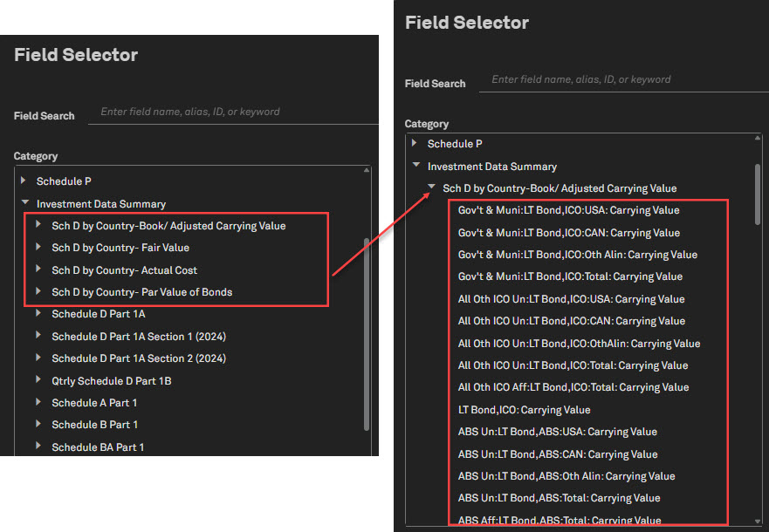Expand Sch D by Country- Fair Value
Screen dimensions: 769x532
(38, 248)
